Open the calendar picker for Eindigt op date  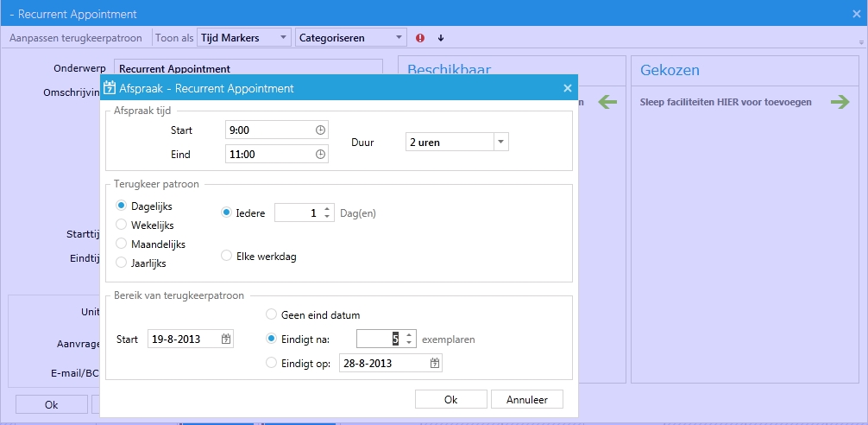(435, 364)
